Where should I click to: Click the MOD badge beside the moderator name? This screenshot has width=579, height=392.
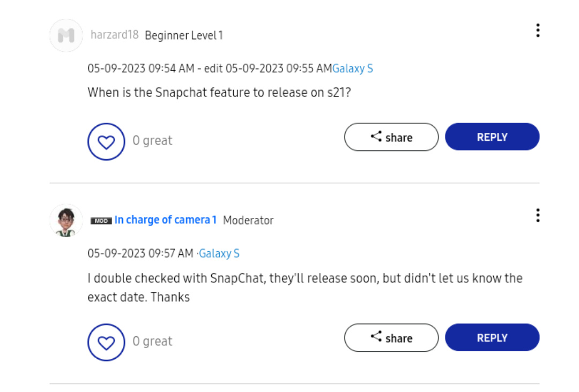[x=101, y=221]
